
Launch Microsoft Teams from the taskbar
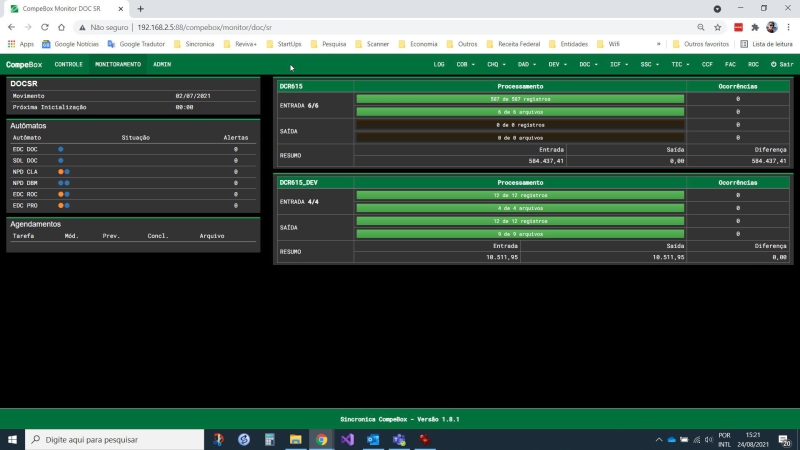tap(399, 439)
